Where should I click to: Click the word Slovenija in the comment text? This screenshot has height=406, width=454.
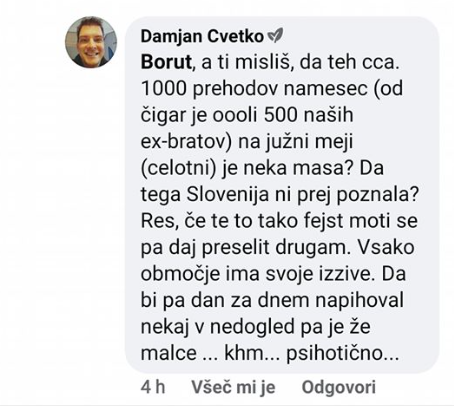click(x=227, y=194)
